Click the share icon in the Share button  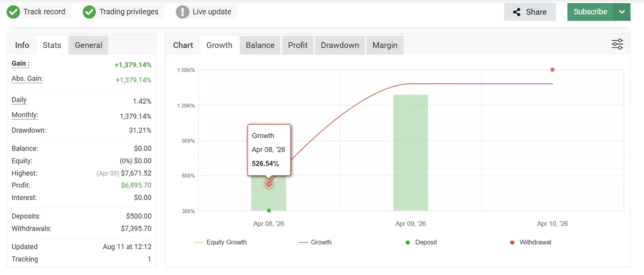[x=517, y=12]
